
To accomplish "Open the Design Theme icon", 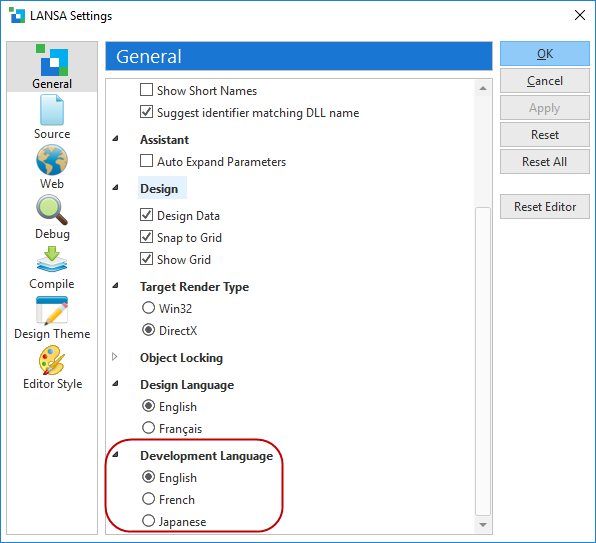I will (x=52, y=310).
